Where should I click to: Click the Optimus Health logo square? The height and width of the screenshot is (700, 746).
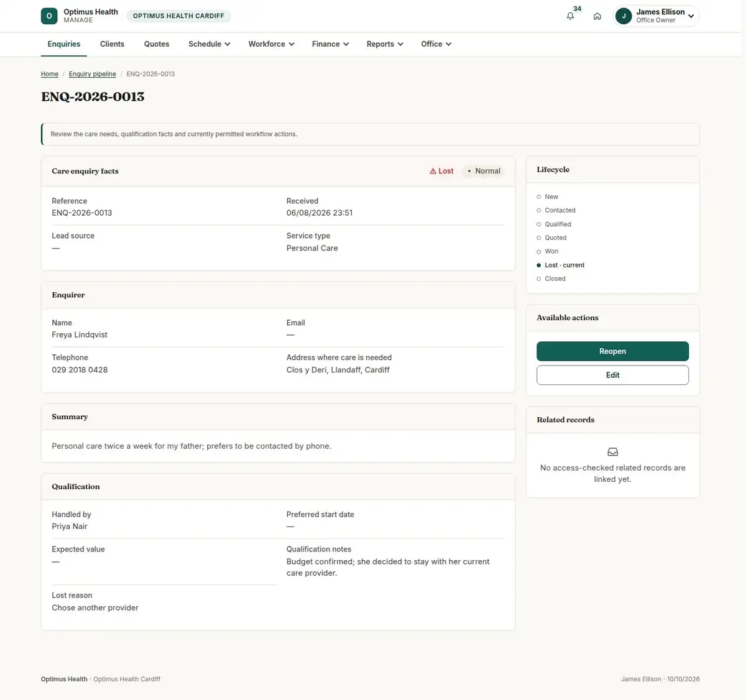coord(49,16)
